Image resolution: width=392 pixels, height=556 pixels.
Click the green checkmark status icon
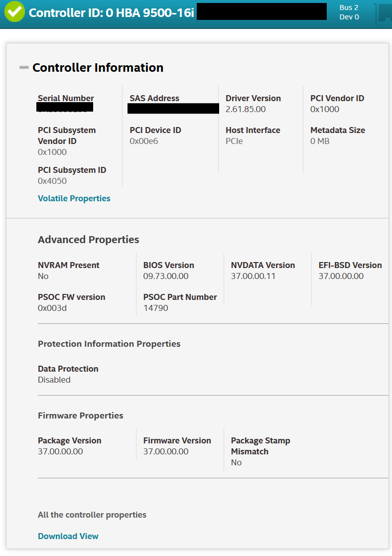(x=14, y=12)
